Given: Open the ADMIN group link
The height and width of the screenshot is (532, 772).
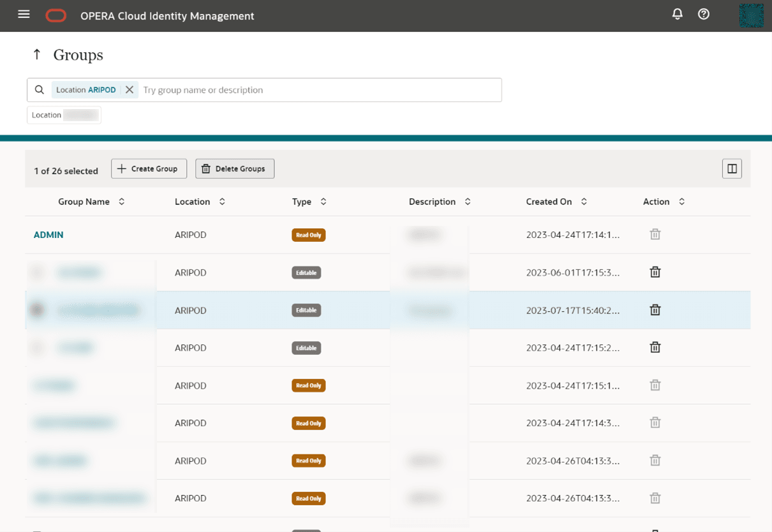Looking at the screenshot, I should click(x=48, y=235).
